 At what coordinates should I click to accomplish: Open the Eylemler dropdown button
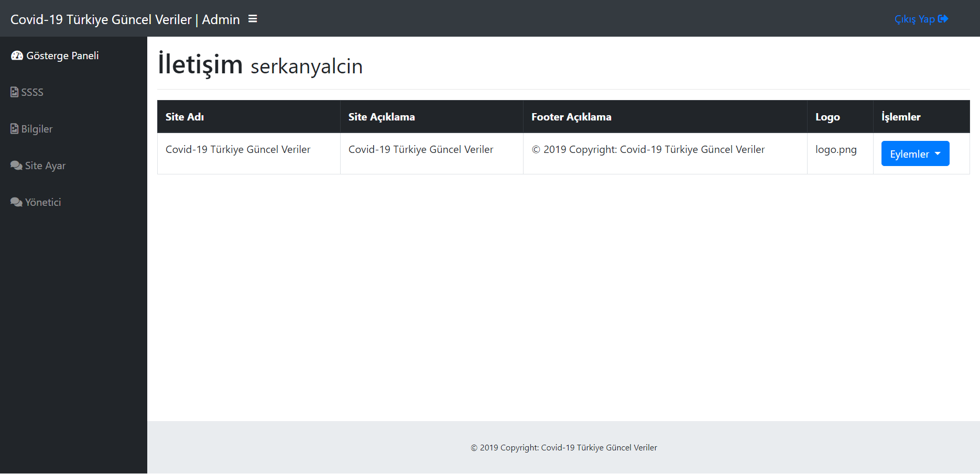point(910,154)
